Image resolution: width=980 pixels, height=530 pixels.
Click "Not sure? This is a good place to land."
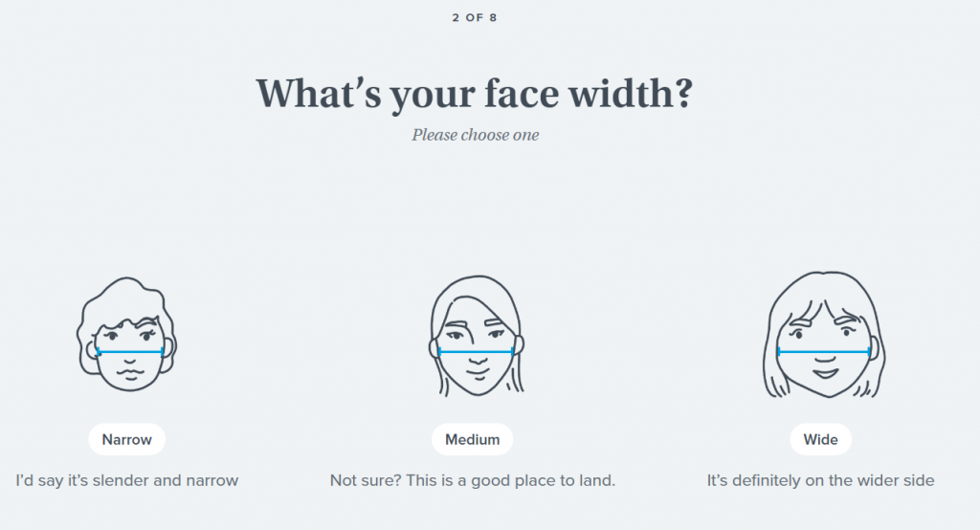coord(473,480)
